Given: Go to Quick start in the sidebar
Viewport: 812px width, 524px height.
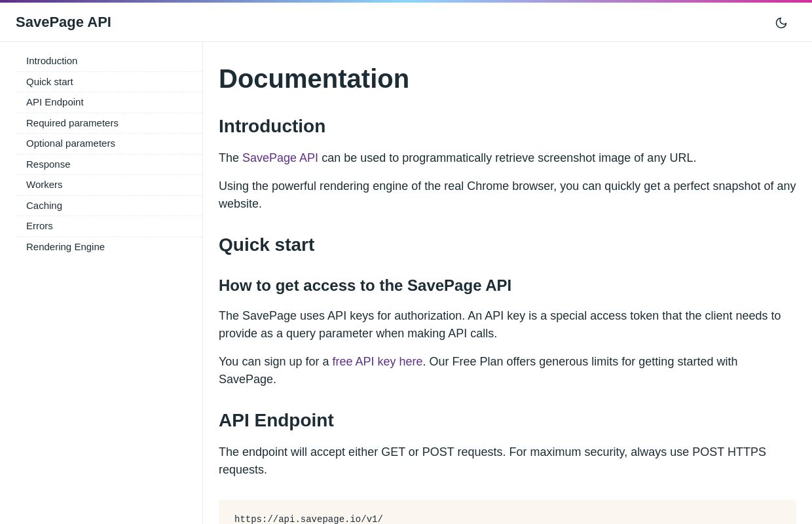Looking at the screenshot, I should click(x=109, y=82).
